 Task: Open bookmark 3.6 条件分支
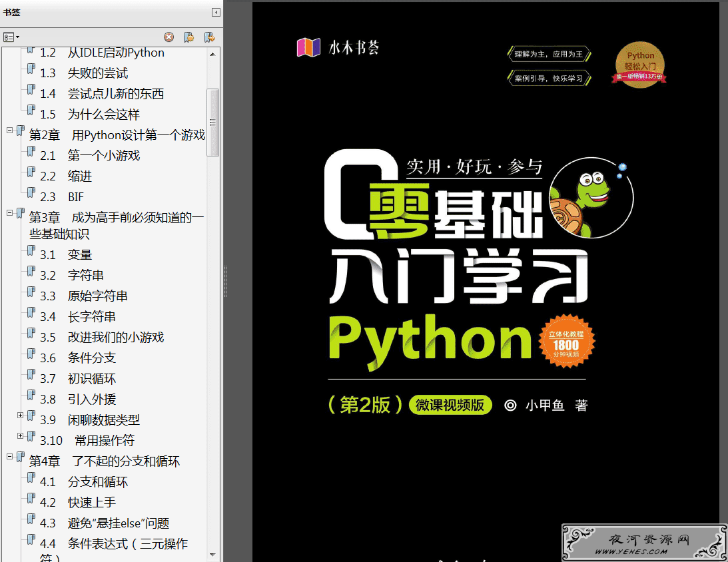pyautogui.click(x=78, y=358)
